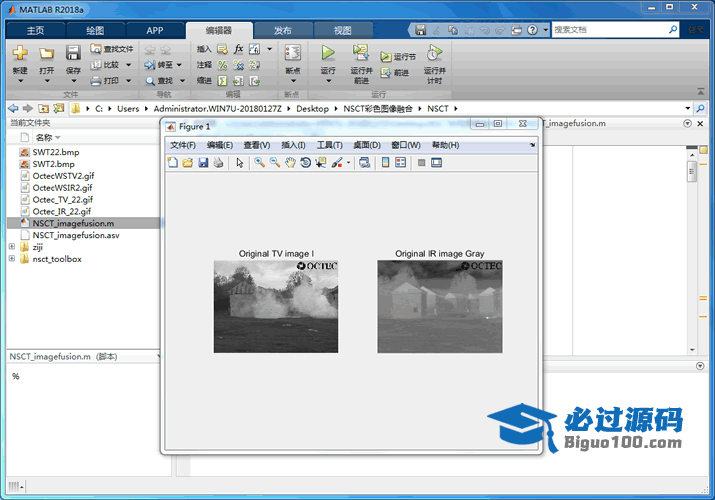Select NSCT_imagefusion.asv in the file list
The width and height of the screenshot is (715, 500).
coord(75,235)
